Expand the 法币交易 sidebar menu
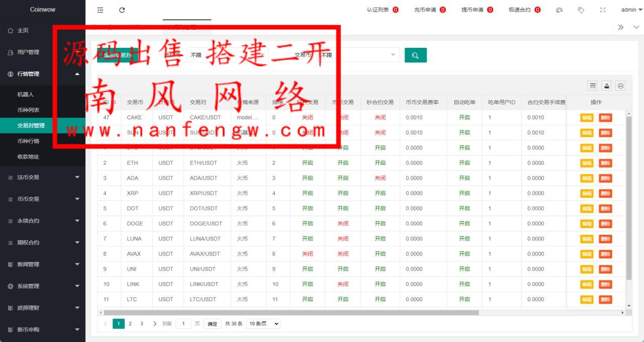 (x=43, y=177)
